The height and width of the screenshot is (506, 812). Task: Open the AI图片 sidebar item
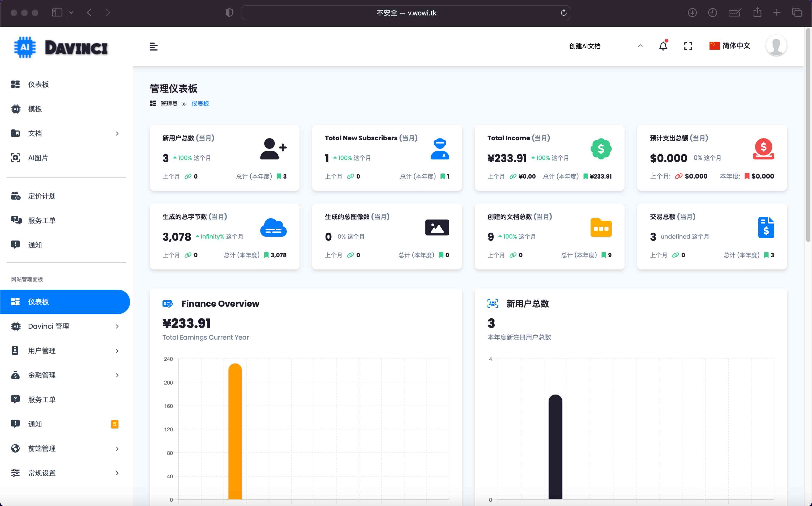(66, 158)
